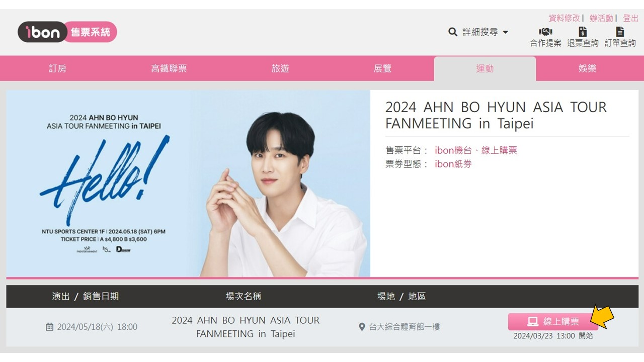Open 退票查詢 refund icon
This screenshot has width=644, height=362.
(583, 32)
